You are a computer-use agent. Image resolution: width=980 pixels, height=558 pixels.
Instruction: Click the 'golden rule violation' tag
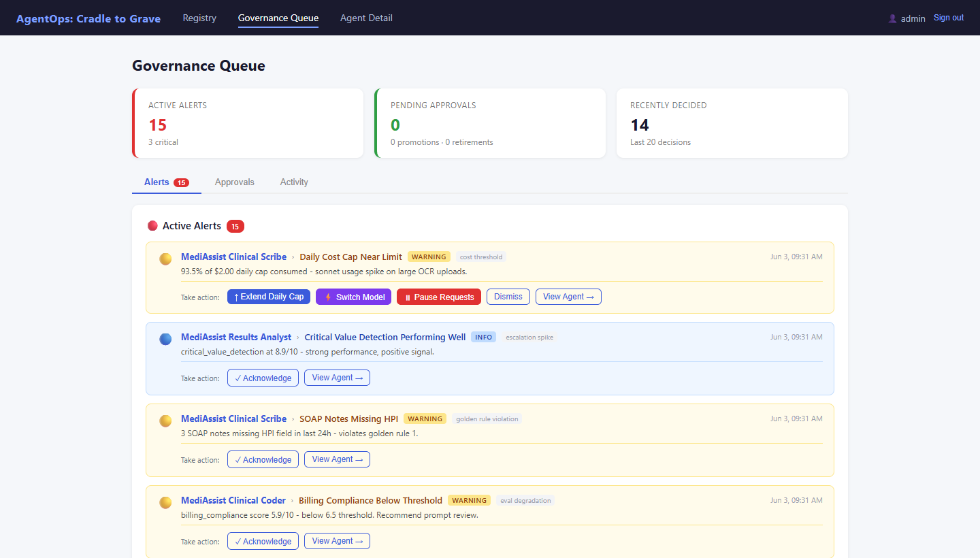(x=487, y=419)
